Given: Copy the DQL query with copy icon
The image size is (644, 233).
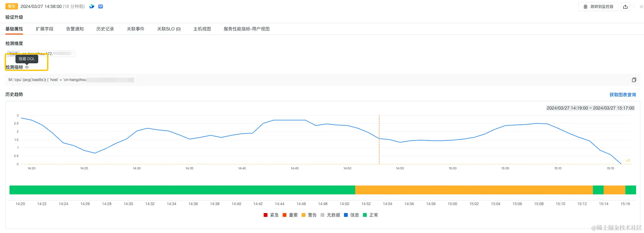Looking at the screenshot, I should (x=634, y=80).
